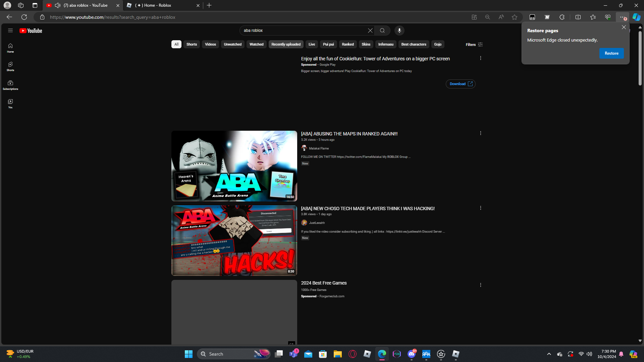Mute the YouTube tab audio
The image size is (644, 362).
(58, 5)
